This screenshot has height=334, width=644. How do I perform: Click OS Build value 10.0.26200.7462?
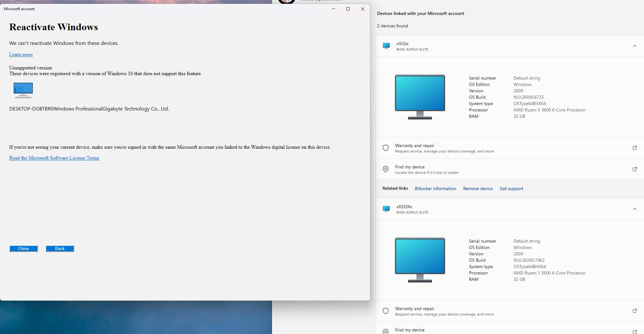click(x=529, y=260)
